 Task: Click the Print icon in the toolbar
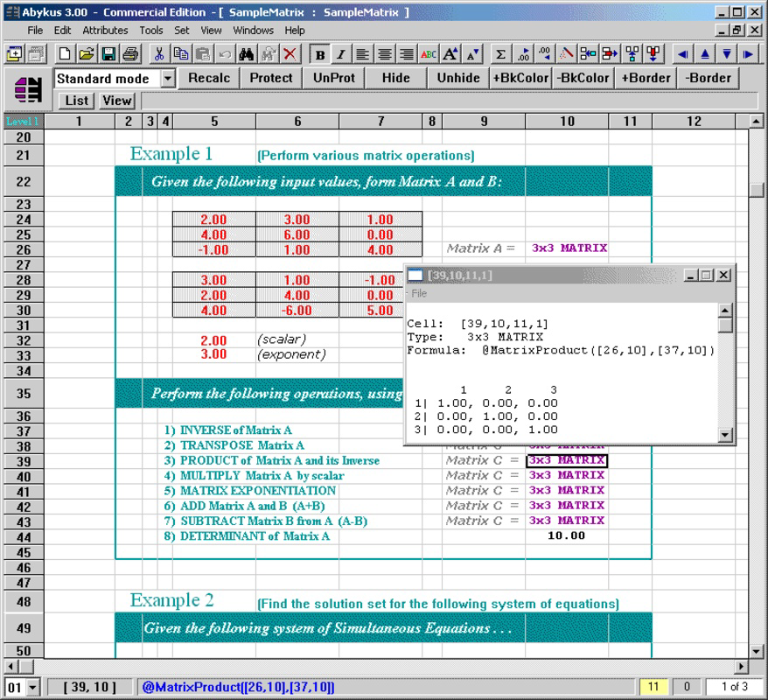click(130, 54)
